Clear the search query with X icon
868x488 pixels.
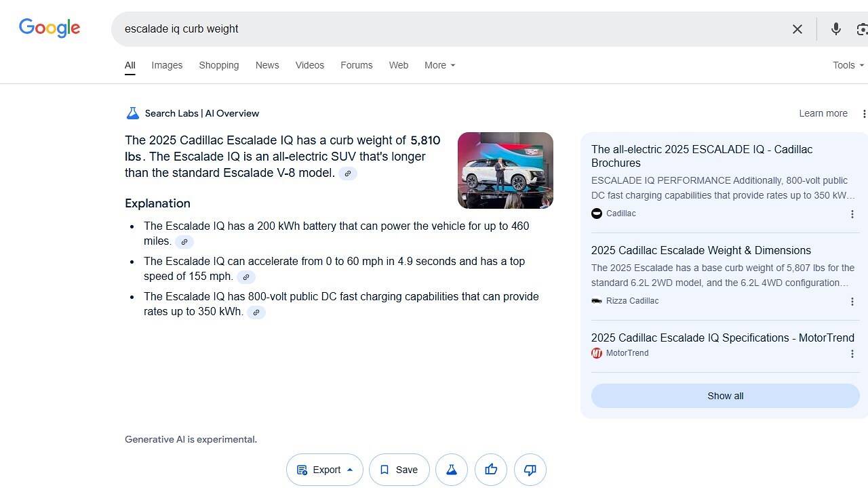[x=797, y=29]
